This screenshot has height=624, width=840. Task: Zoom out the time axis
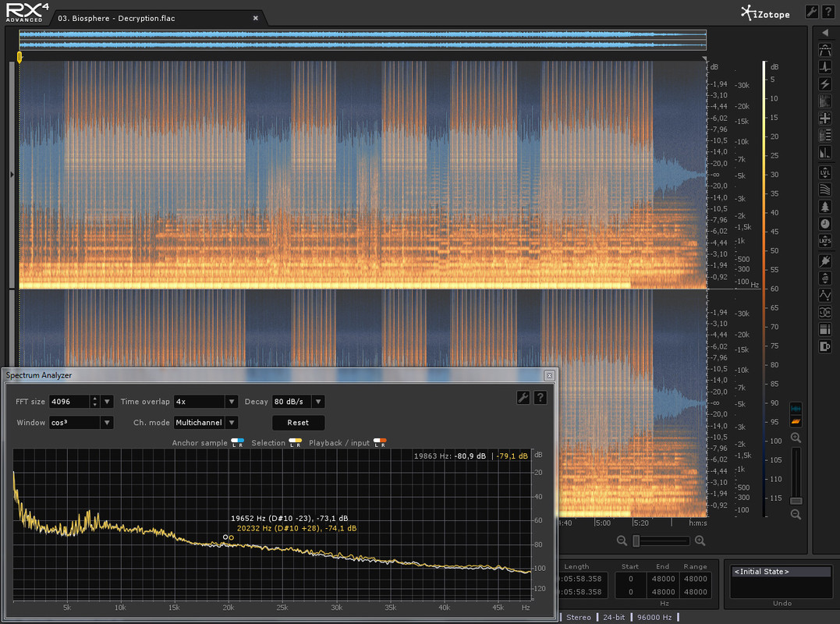tap(622, 541)
